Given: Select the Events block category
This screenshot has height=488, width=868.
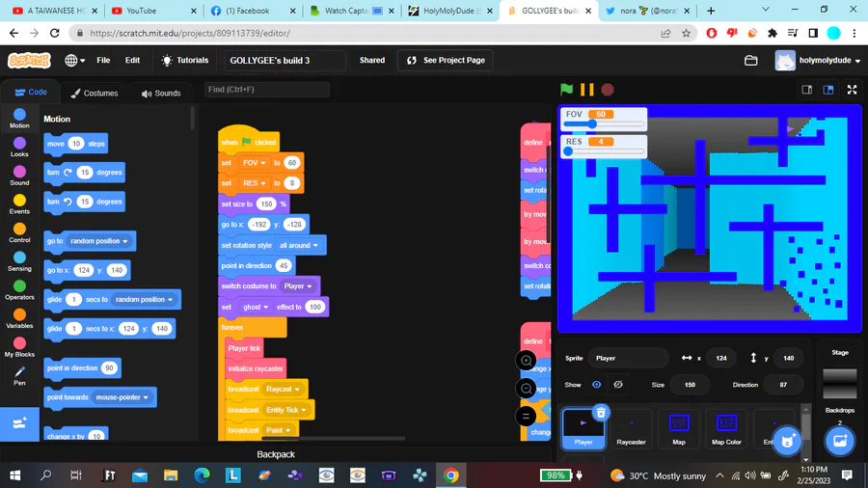Looking at the screenshot, I should coord(19,204).
